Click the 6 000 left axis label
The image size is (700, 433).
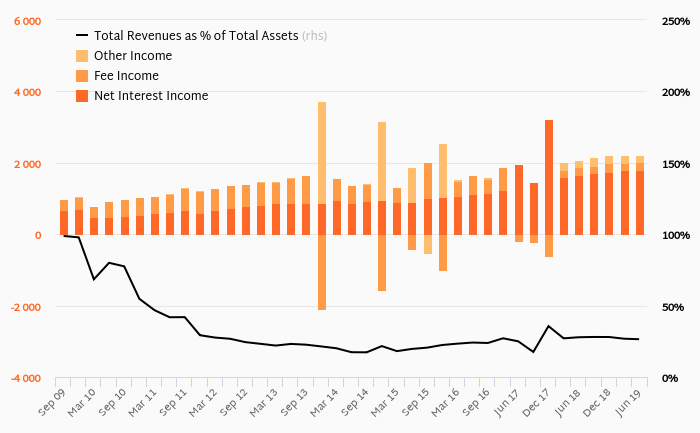coord(28,21)
